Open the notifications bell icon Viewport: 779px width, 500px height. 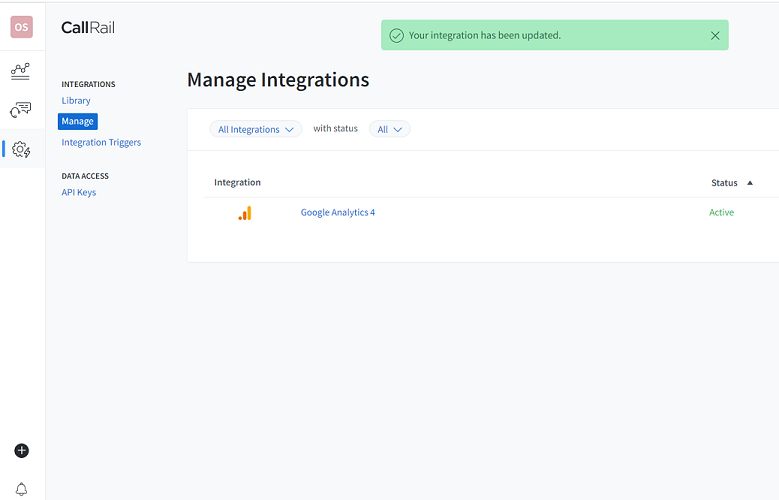[x=21, y=489]
